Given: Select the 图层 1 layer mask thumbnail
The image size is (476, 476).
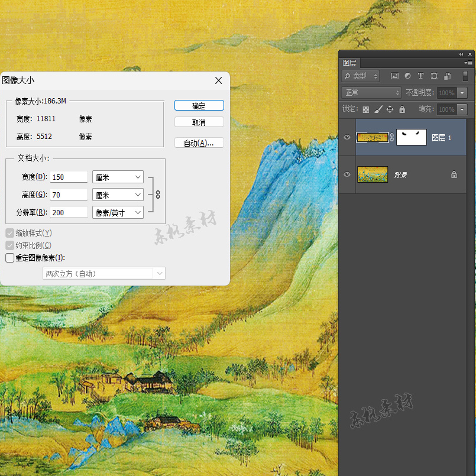Looking at the screenshot, I should pos(412,137).
